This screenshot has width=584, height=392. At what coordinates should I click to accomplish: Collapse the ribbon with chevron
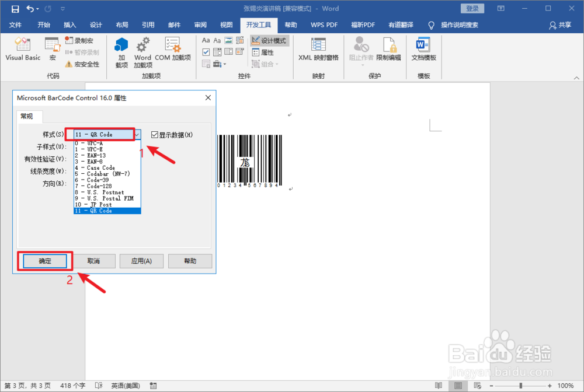pos(576,78)
